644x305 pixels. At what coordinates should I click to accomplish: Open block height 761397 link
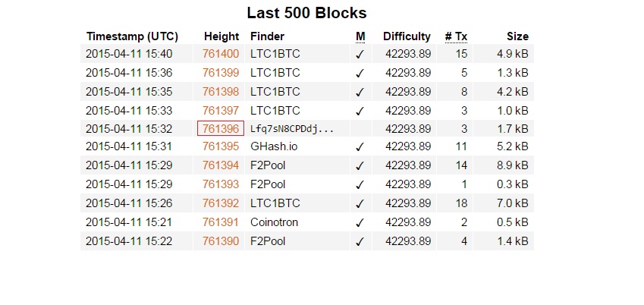coord(221,111)
